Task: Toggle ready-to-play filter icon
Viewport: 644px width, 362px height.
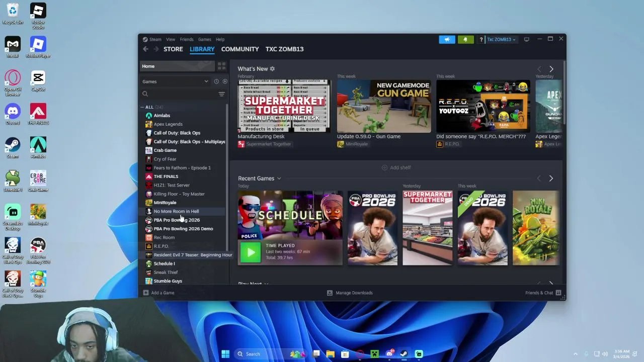Action: click(225, 81)
